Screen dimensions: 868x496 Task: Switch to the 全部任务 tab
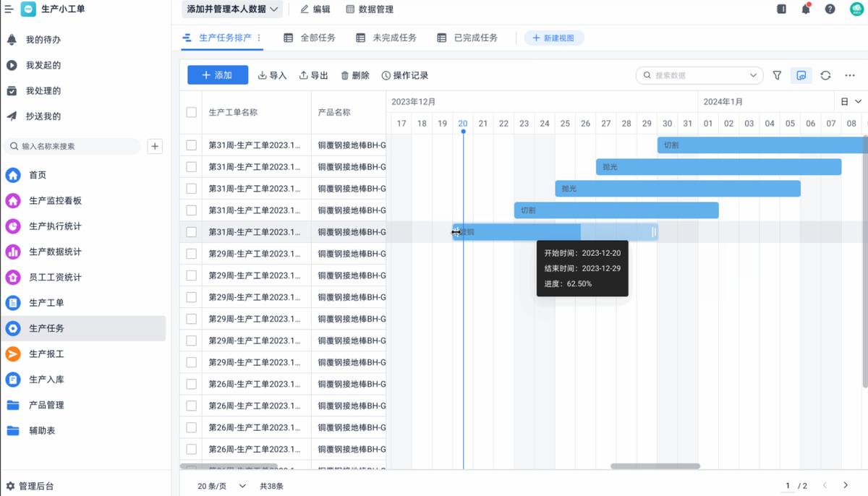click(310, 38)
